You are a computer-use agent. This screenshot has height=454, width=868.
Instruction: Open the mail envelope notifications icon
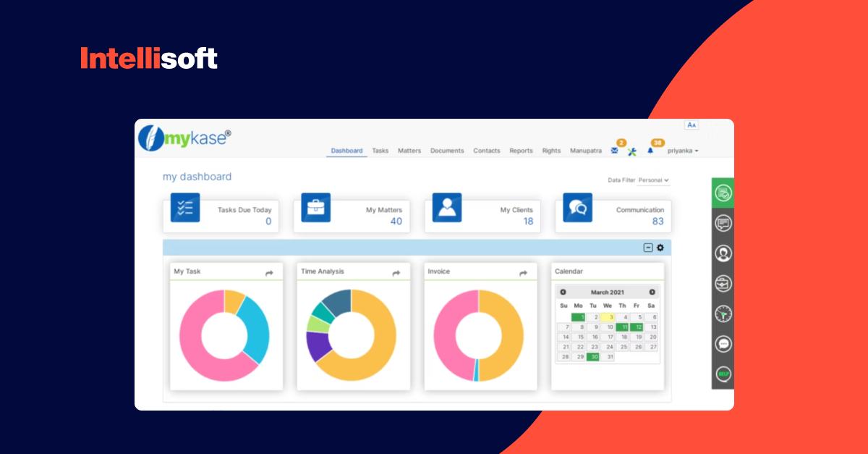point(615,151)
